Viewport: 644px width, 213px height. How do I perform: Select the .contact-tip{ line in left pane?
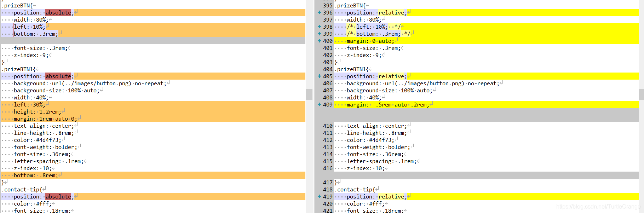click(x=22, y=189)
